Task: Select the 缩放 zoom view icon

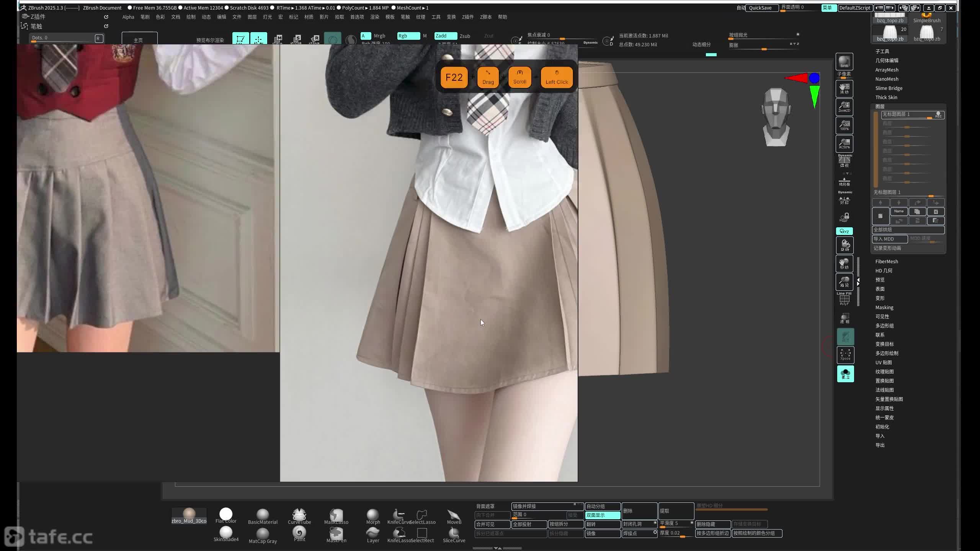Action: tap(844, 282)
